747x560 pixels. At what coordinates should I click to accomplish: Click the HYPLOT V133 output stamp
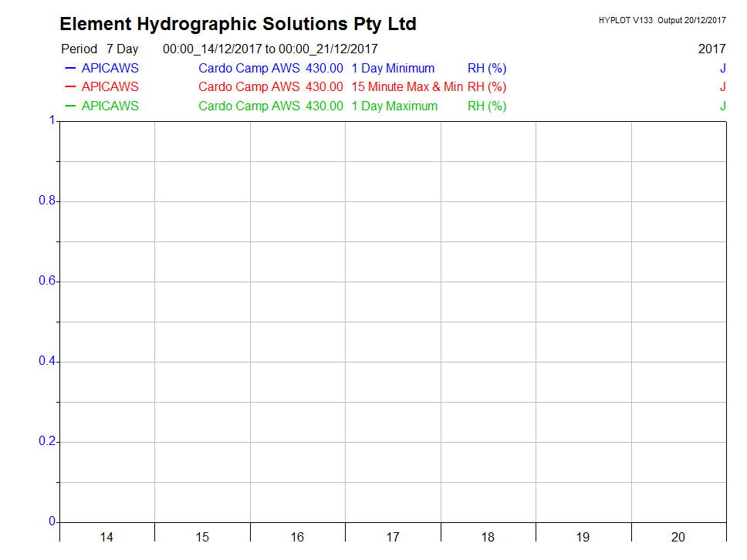[x=661, y=21]
